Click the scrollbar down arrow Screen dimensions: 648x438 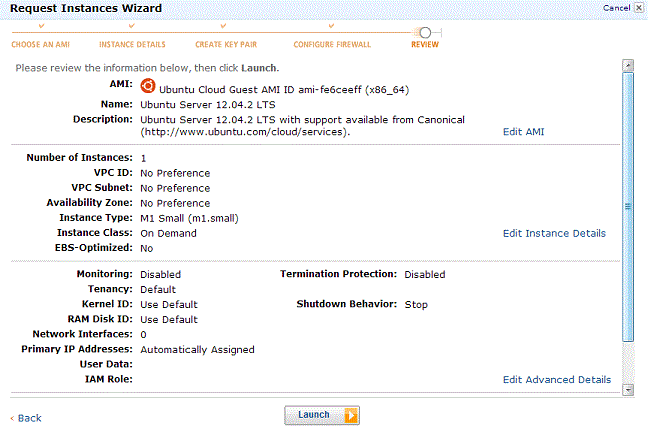pyautogui.click(x=628, y=390)
